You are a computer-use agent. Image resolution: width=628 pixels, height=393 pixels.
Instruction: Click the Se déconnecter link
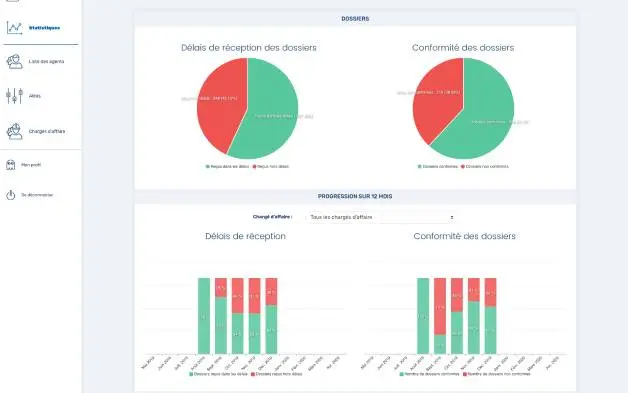coord(37,195)
